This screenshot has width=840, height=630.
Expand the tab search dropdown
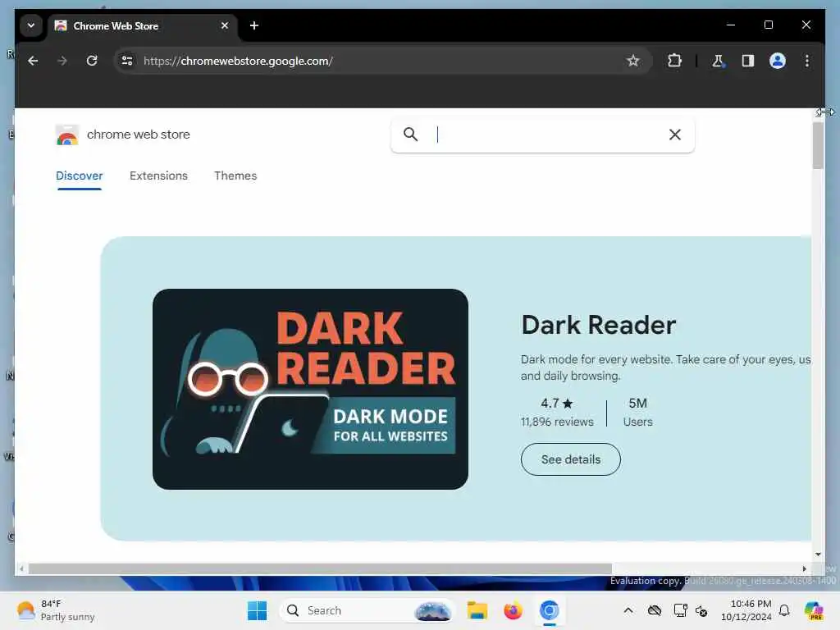point(31,25)
